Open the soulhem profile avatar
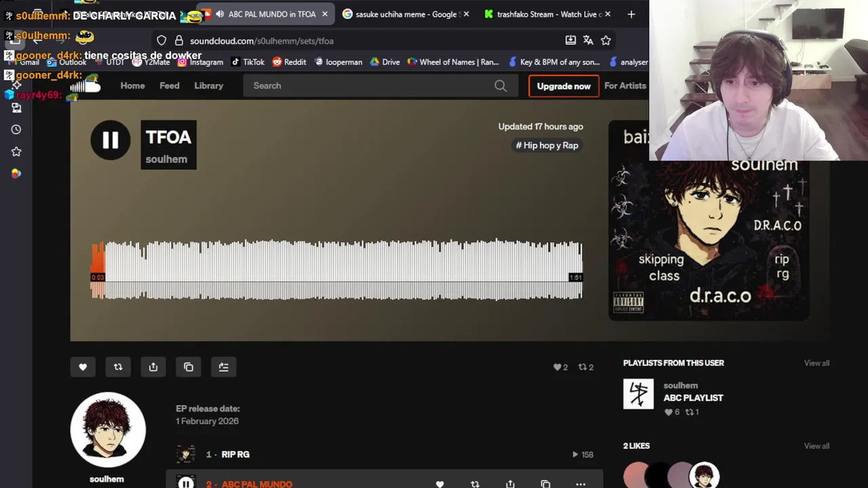The height and width of the screenshot is (488, 868). 108,430
